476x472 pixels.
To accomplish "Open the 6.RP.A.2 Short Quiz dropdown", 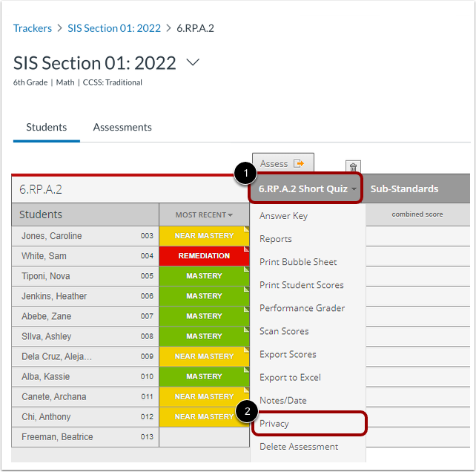I will [305, 189].
